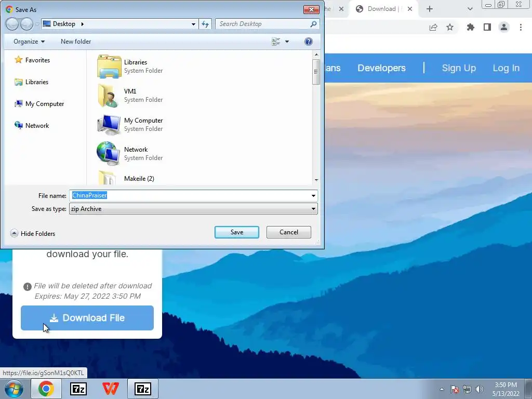Open the view options dropdown arrow
Viewport: 532px width, 399px height.
(x=287, y=42)
